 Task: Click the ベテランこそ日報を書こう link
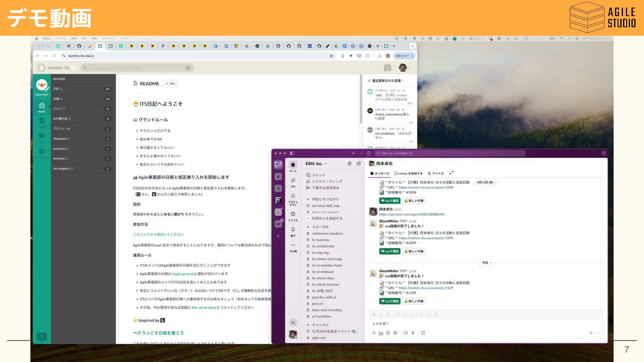pyautogui.click(x=158, y=333)
